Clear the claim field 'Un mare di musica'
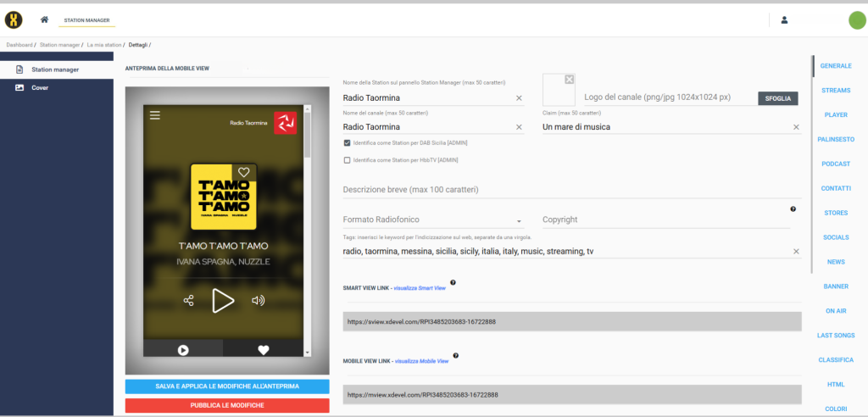The width and height of the screenshot is (868, 417). pos(796,127)
